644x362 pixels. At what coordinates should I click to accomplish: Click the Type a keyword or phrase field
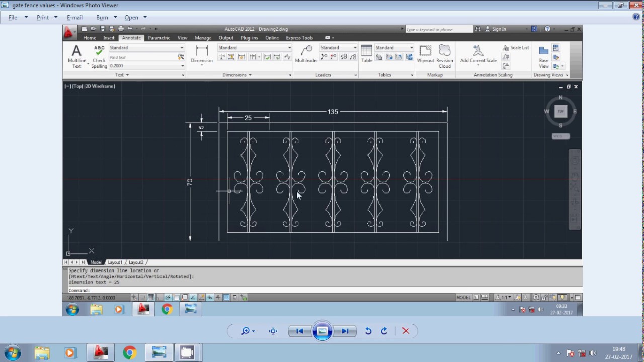coord(439,29)
